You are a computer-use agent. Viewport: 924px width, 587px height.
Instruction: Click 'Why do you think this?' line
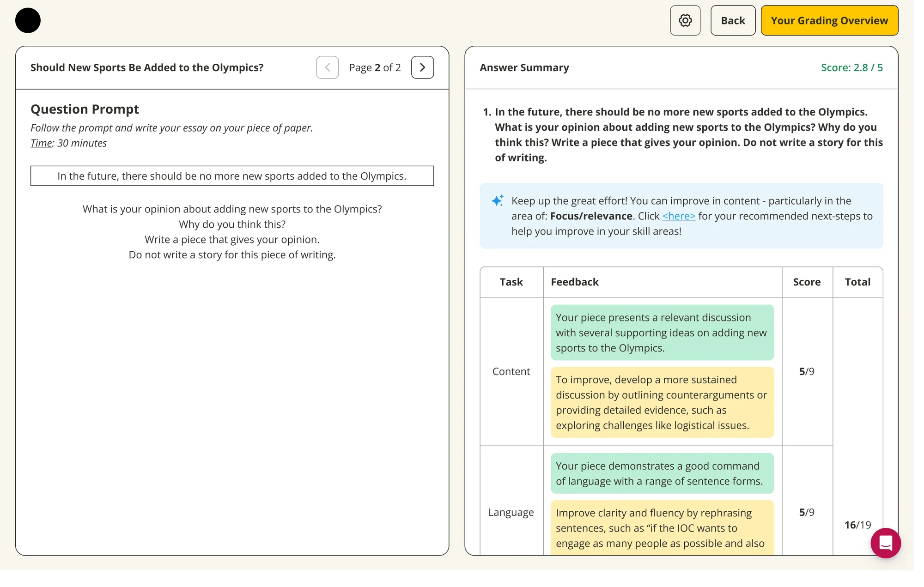[x=232, y=224]
